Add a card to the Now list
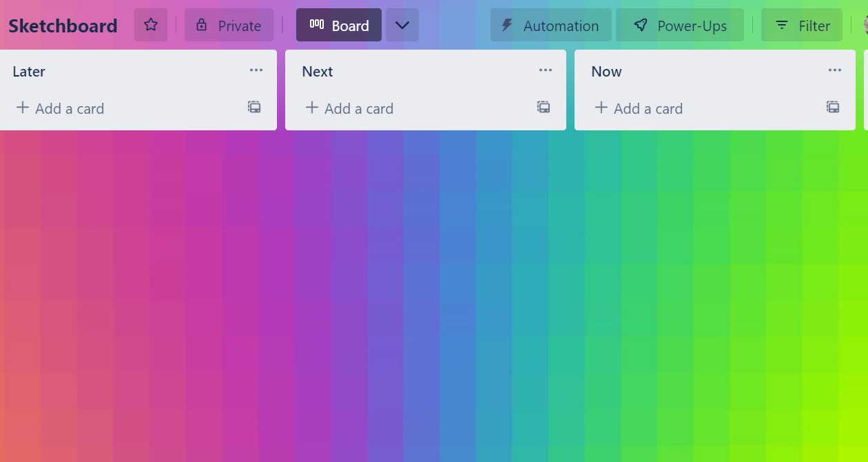The height and width of the screenshot is (462, 868). pyautogui.click(x=639, y=108)
